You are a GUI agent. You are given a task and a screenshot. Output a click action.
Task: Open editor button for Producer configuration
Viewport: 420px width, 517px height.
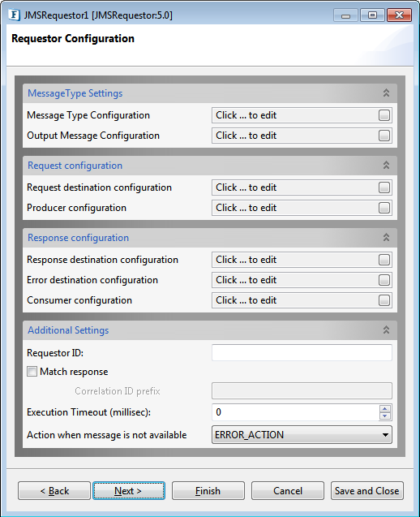tap(384, 208)
